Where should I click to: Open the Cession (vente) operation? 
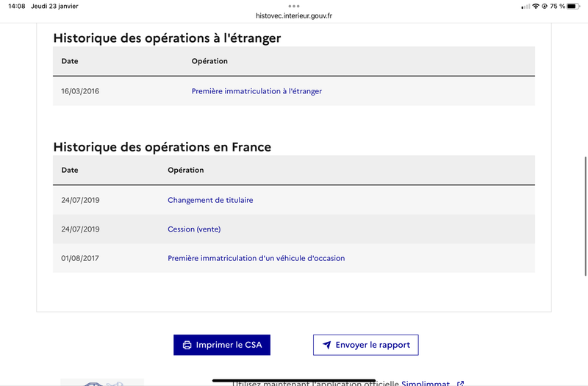pyautogui.click(x=194, y=229)
